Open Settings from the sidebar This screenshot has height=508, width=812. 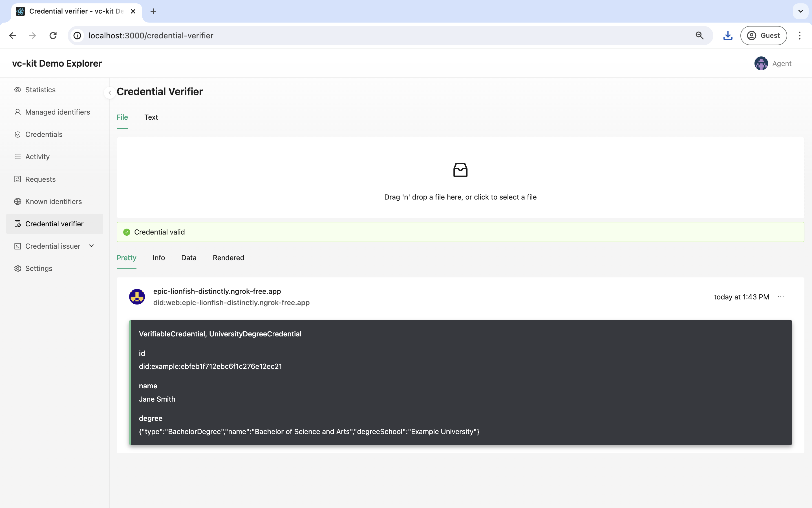(x=55, y=268)
